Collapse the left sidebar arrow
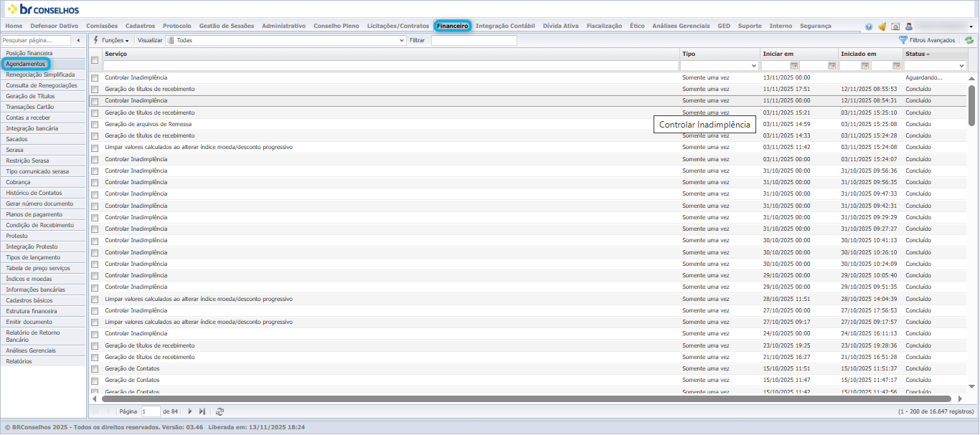Viewport: 980px width, 435px height. coord(78,41)
